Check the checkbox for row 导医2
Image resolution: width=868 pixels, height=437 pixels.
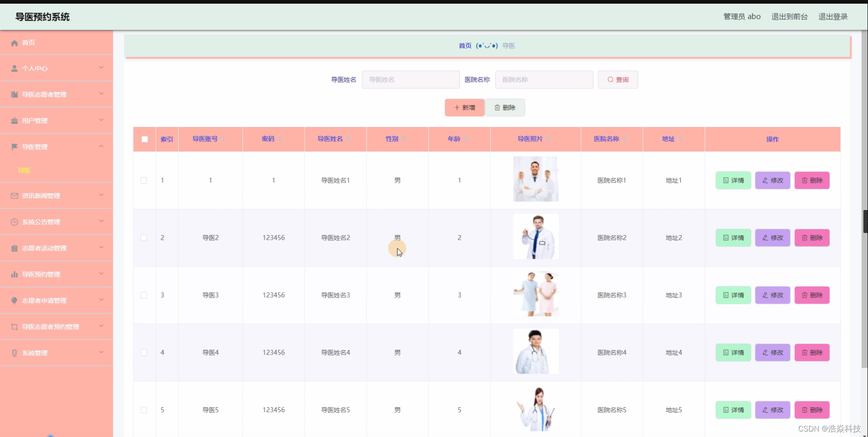pos(144,238)
